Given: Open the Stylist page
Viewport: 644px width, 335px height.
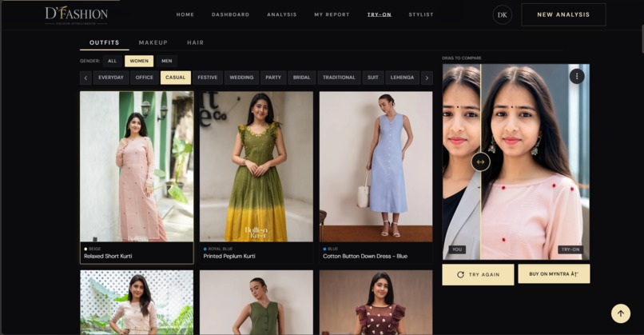Looking at the screenshot, I should pyautogui.click(x=421, y=14).
